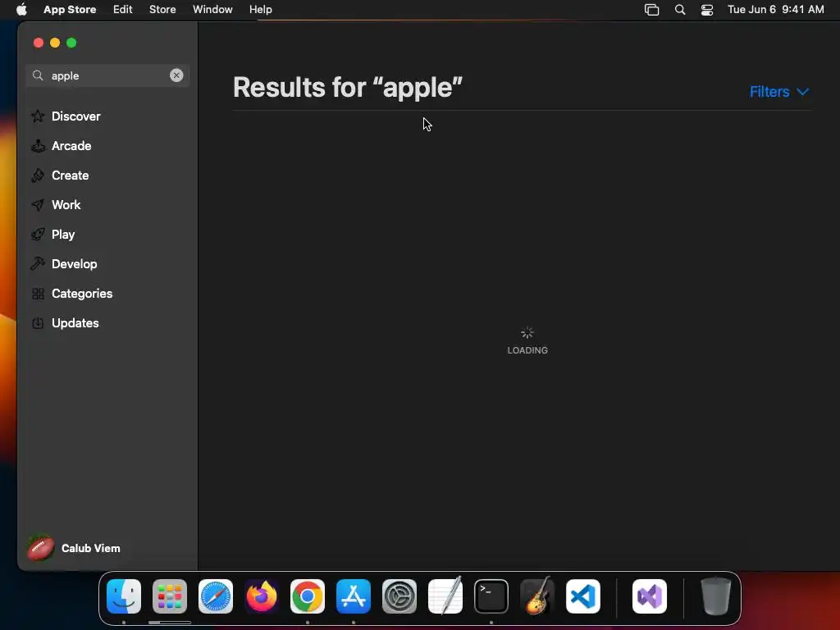Screen dimensions: 840x630
Task: Launch Visual Studio Code from Dock
Action: point(583,596)
